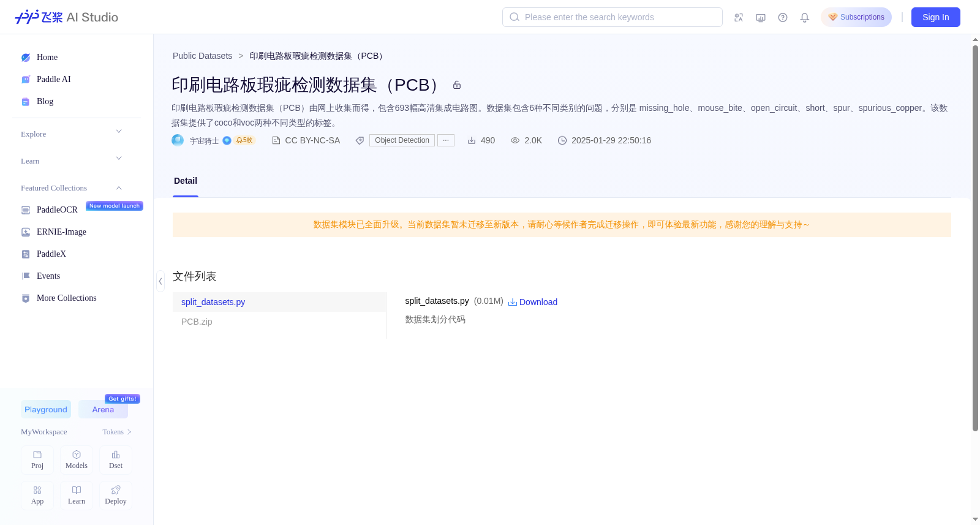Screen dimensions: 980x525
Task: Open the help question mark icon
Action: pos(783,18)
